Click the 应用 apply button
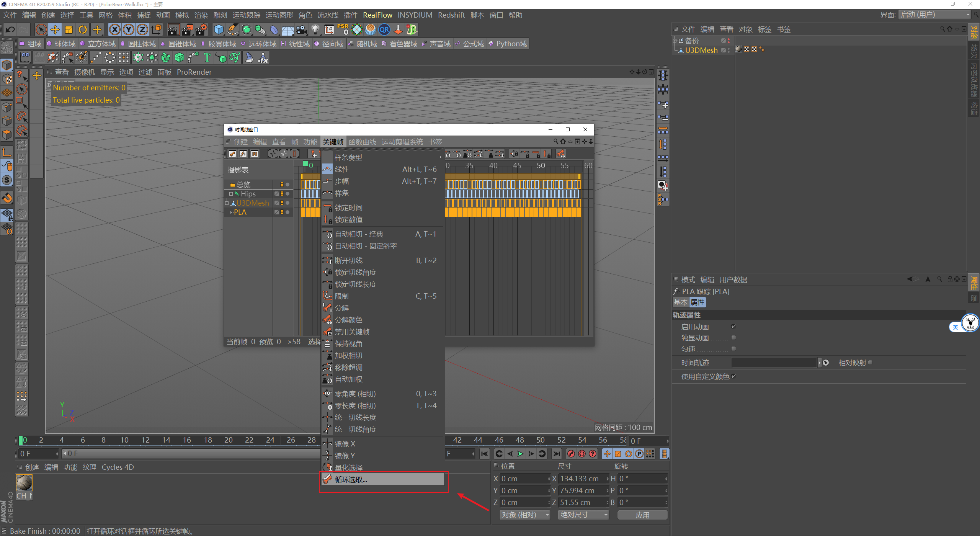Screen dimensions: 980x536 coord(642,515)
